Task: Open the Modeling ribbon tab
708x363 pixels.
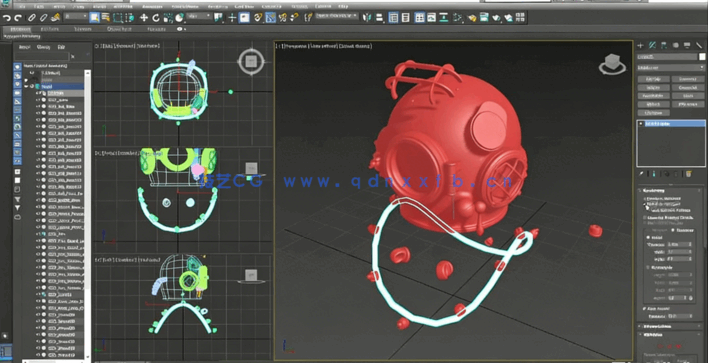Action: pyautogui.click(x=20, y=29)
